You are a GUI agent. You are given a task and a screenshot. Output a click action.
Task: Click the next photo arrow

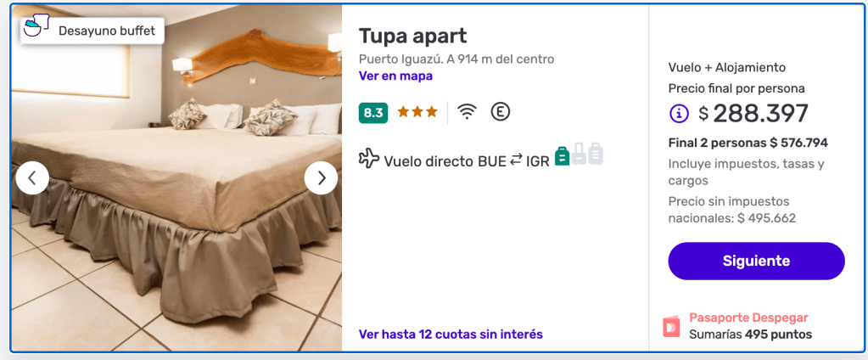321,177
